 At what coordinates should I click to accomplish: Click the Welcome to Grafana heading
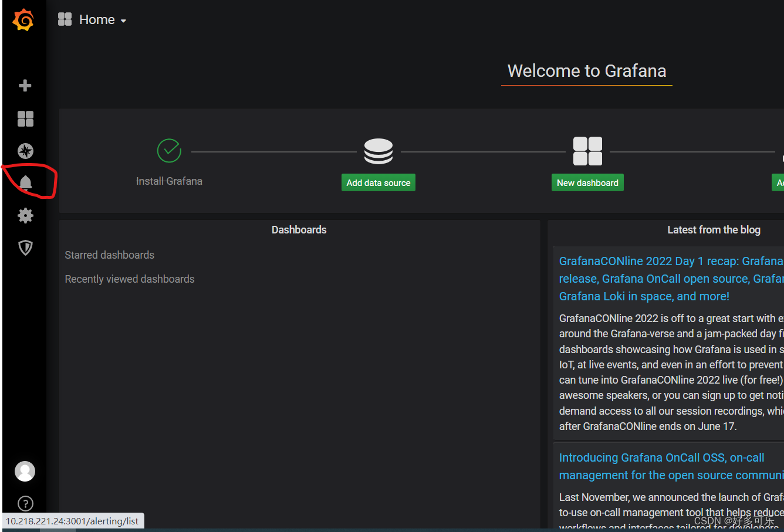(x=586, y=71)
